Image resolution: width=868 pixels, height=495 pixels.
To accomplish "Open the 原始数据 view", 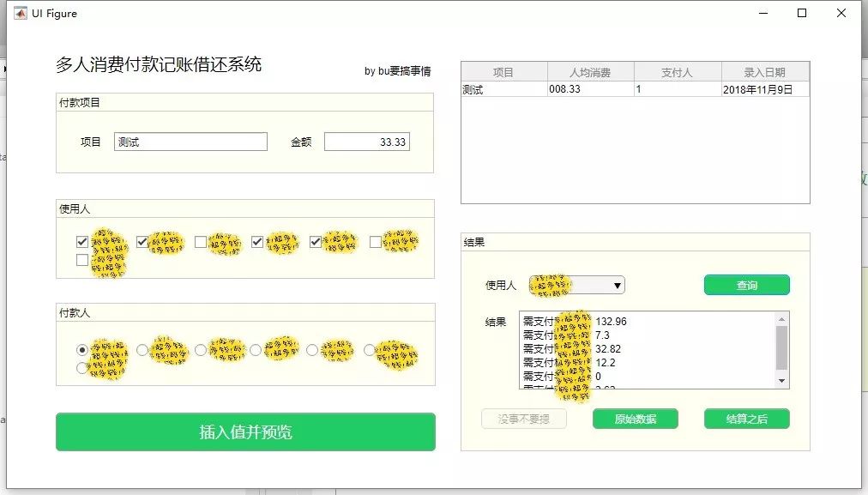I will (635, 419).
